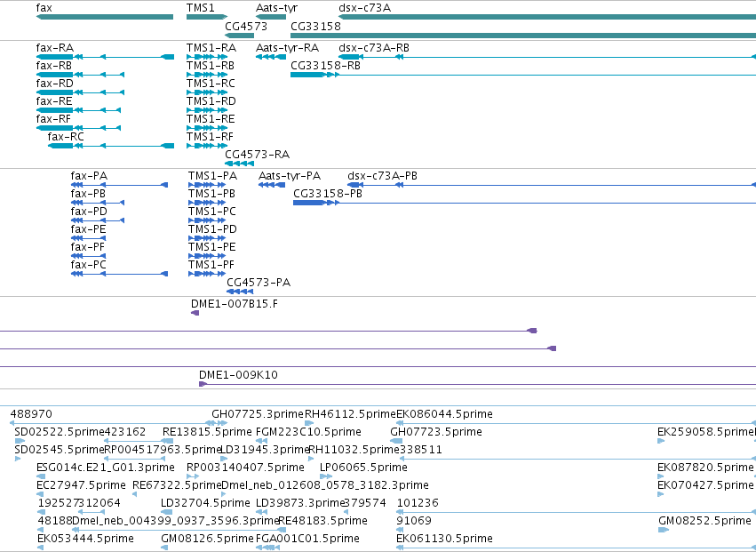Select the EK061130.5prime EST label
This screenshot has height=552, width=756.
[444, 539]
